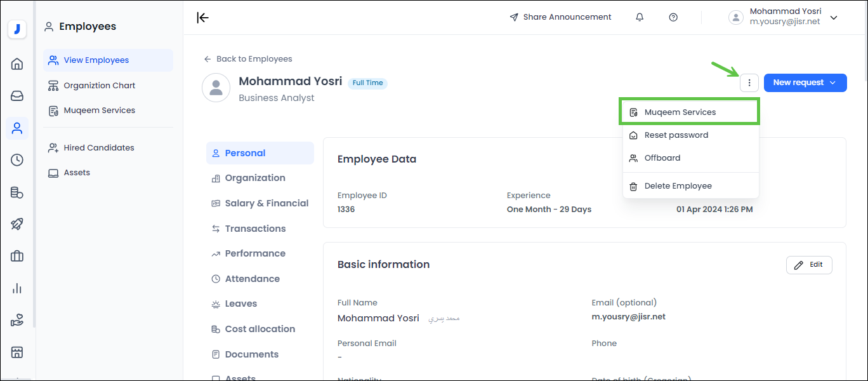Open the rocket icon in left rail
Image resolution: width=868 pixels, height=381 pixels.
(x=17, y=224)
